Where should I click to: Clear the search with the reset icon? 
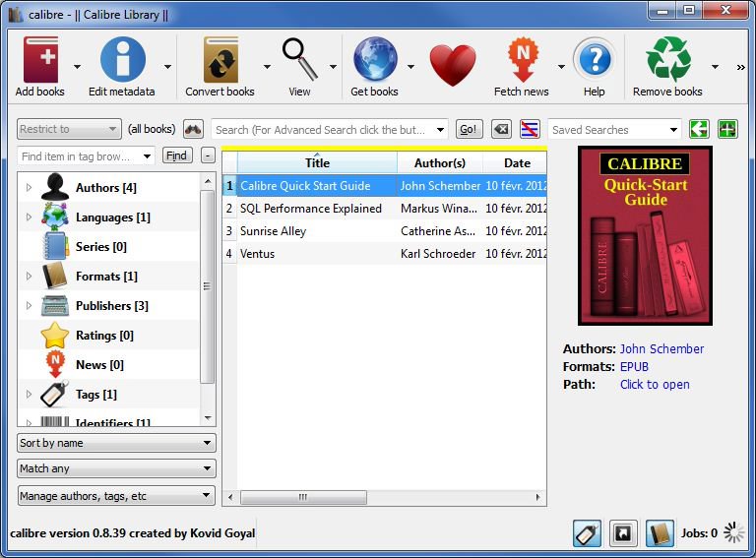pyautogui.click(x=501, y=129)
